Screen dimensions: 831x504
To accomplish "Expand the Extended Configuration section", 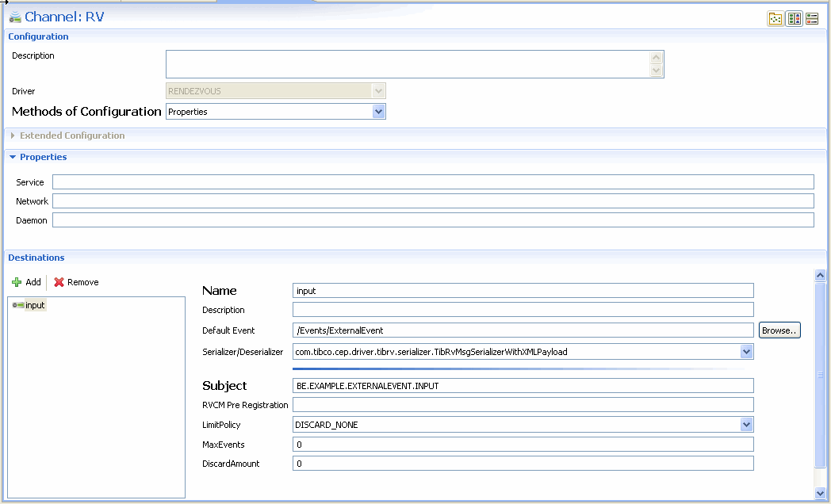I will [13, 136].
